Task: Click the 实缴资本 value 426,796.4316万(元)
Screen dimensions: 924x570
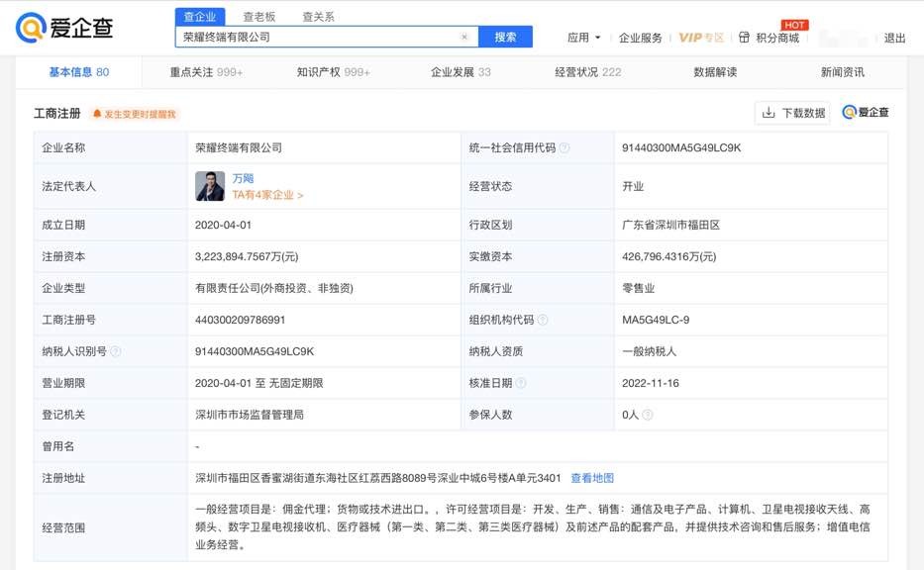Action: 668,256
